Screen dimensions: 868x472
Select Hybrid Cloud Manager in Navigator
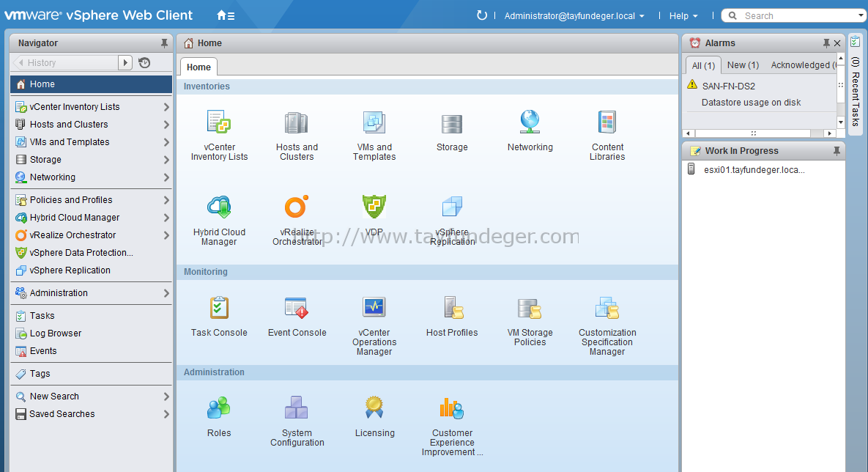point(91,218)
